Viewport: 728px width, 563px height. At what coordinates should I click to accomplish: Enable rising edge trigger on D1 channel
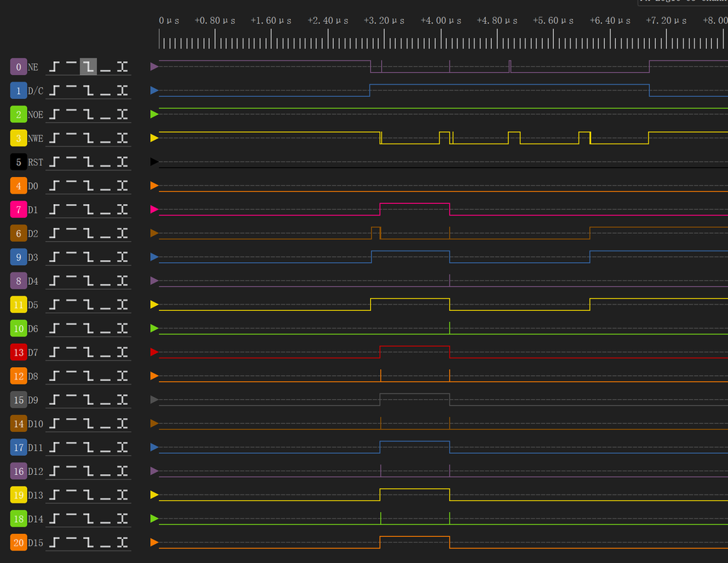tap(55, 209)
